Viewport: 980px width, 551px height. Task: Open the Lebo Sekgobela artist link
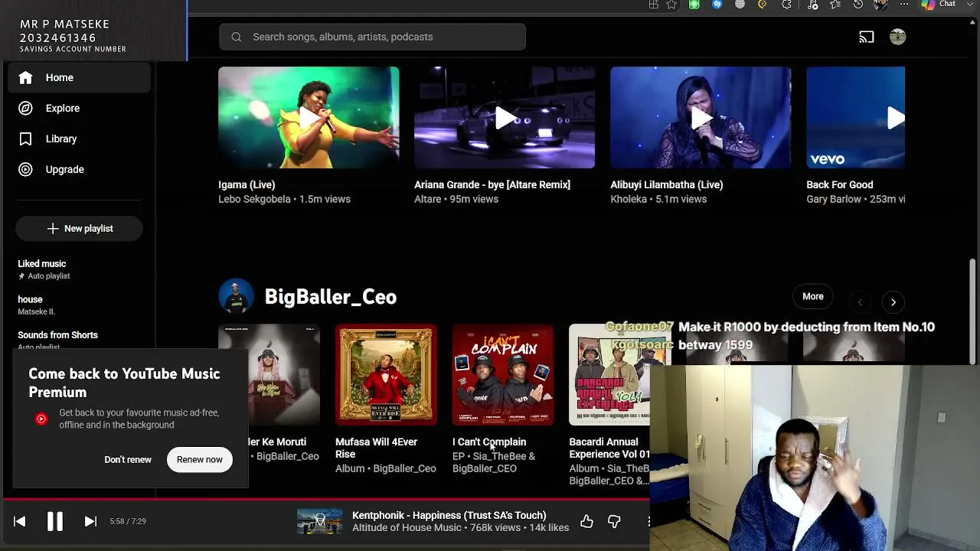[x=254, y=199]
